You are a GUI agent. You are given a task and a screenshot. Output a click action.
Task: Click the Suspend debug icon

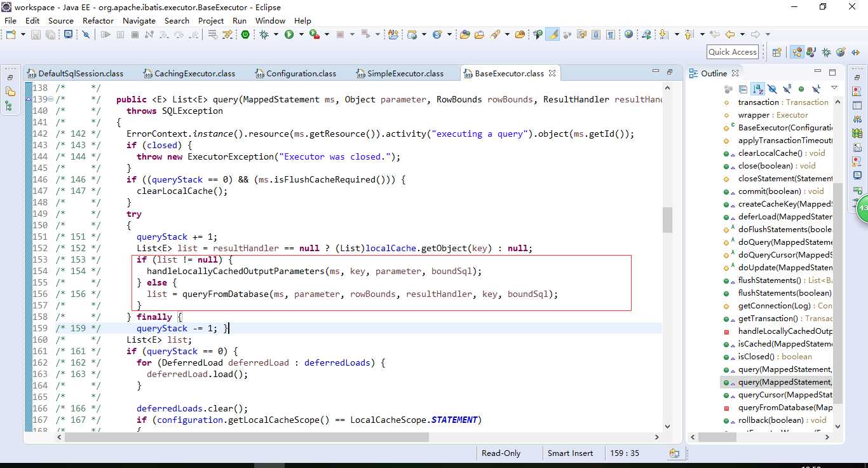coord(120,34)
